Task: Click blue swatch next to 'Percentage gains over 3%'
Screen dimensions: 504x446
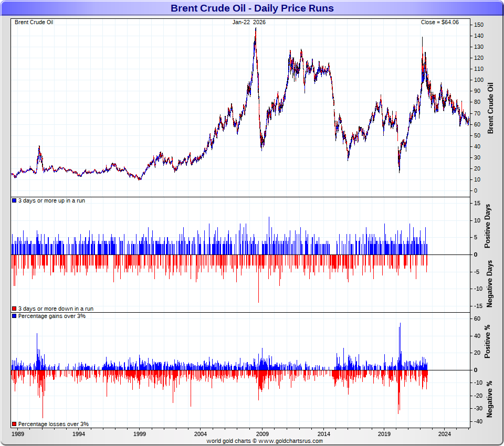Action: [14, 316]
